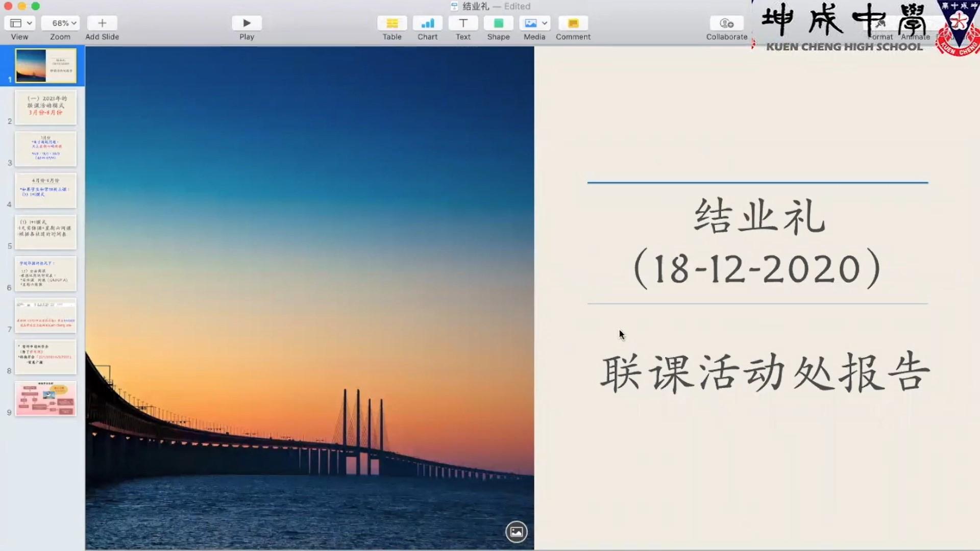Insert a Chart from toolbar

[428, 23]
